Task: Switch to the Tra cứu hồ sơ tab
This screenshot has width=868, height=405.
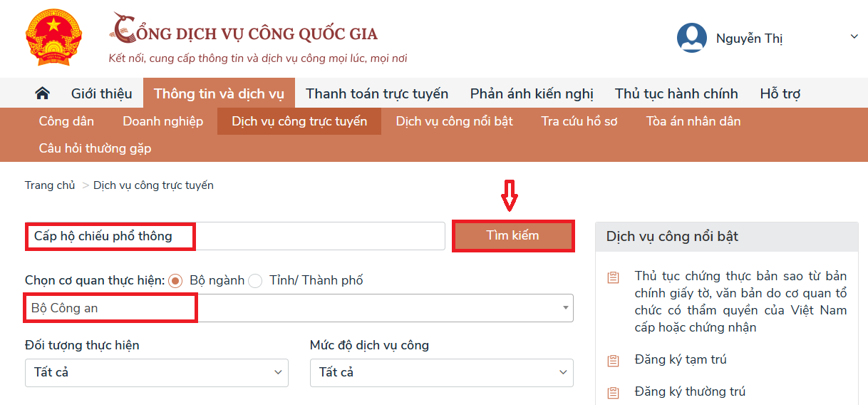Action: [x=579, y=121]
